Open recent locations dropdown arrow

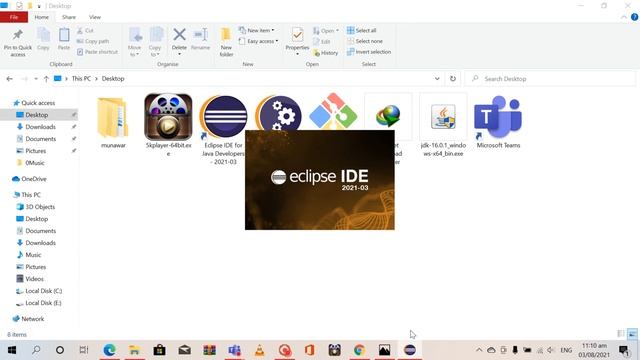[36, 79]
